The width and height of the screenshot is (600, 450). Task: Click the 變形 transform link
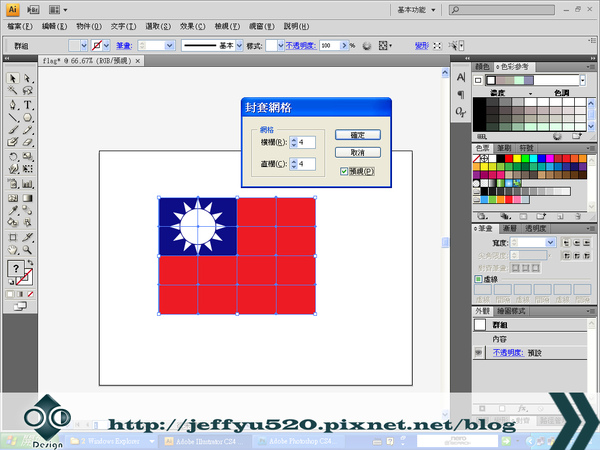click(x=422, y=46)
